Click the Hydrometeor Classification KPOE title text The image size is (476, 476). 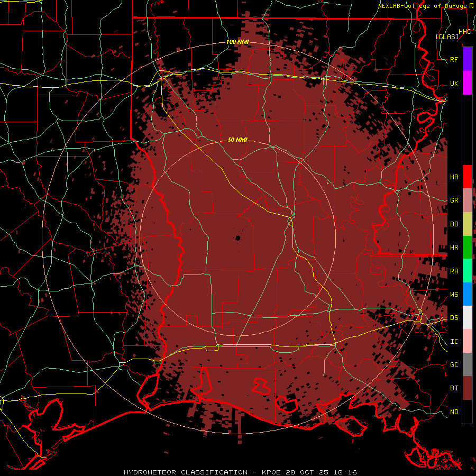(x=240, y=472)
